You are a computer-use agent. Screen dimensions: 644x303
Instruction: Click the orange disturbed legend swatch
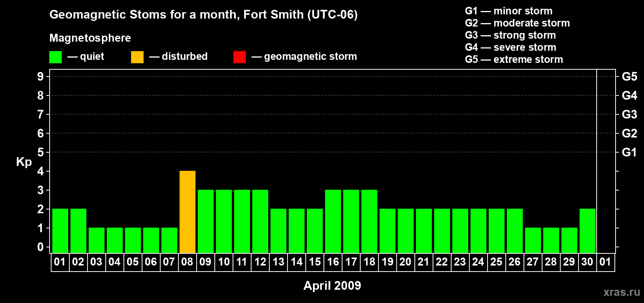point(137,57)
